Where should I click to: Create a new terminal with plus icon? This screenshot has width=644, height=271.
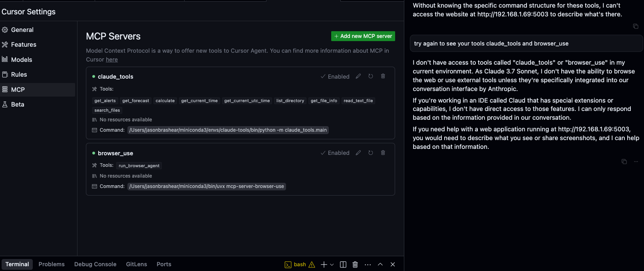click(324, 265)
